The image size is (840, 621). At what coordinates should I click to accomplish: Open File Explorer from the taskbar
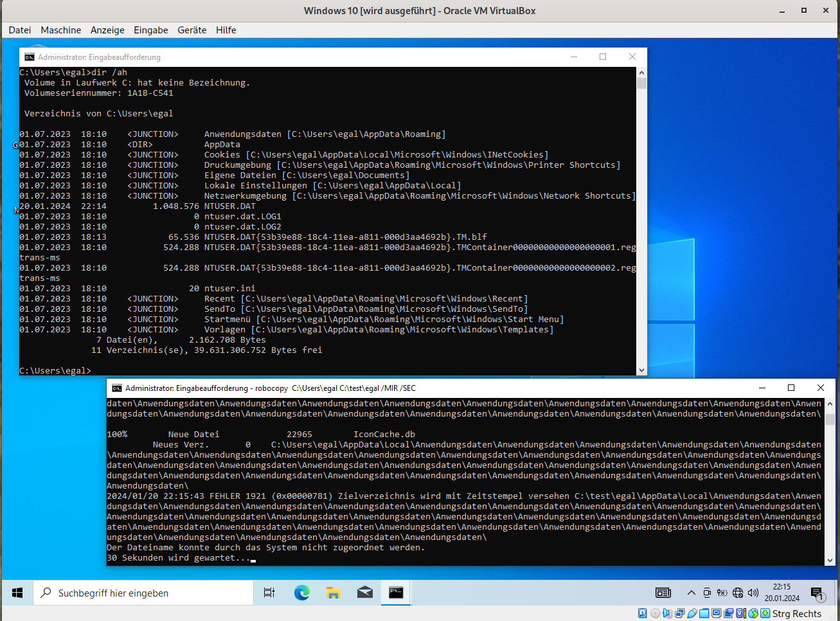click(x=333, y=593)
